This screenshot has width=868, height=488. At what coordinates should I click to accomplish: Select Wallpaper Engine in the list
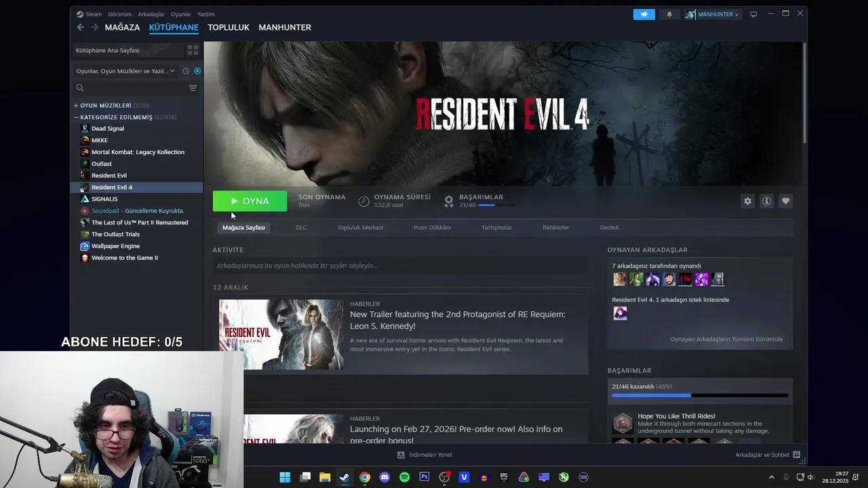pyautogui.click(x=137, y=246)
